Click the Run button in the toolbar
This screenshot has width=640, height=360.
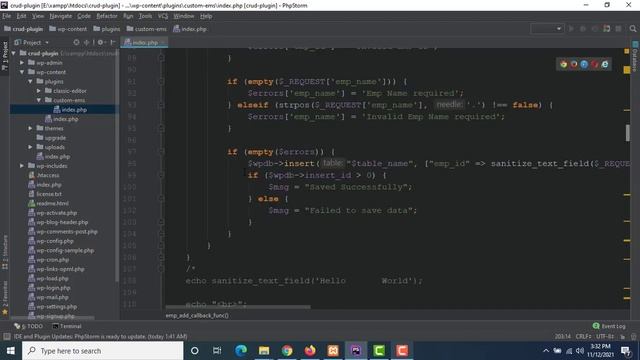(571, 29)
